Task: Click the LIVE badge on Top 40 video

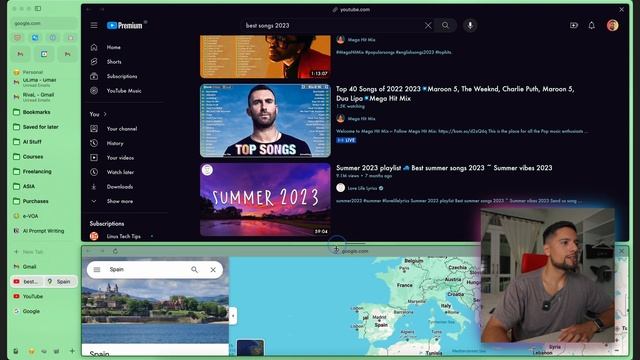Action: pos(347,140)
